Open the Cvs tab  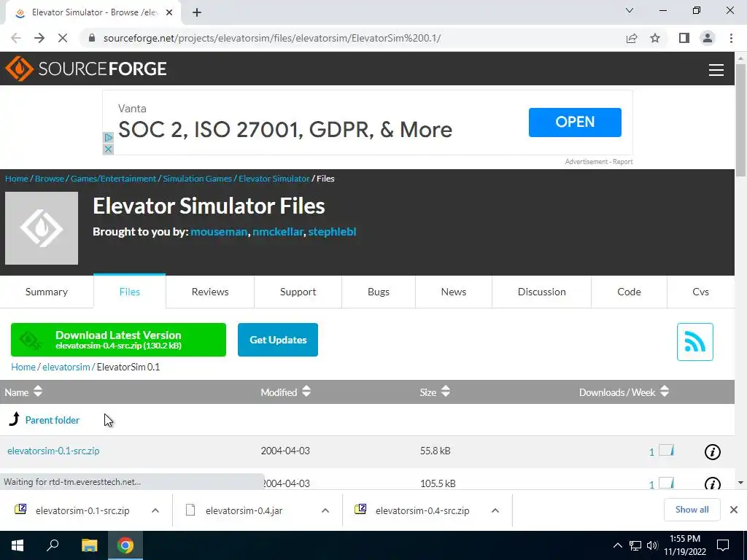(700, 292)
